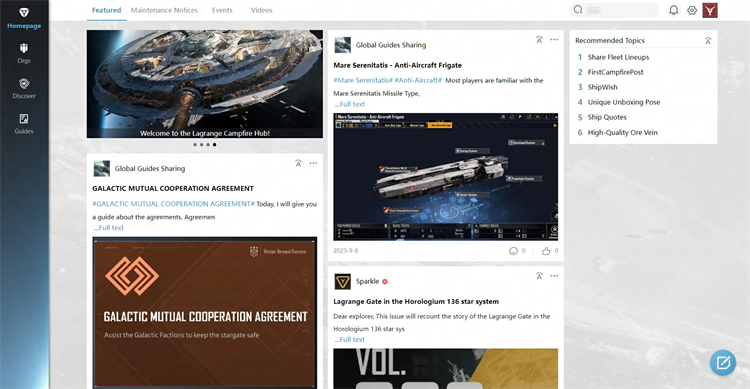Open the Orgs sidebar section
750x389 pixels.
click(x=24, y=53)
